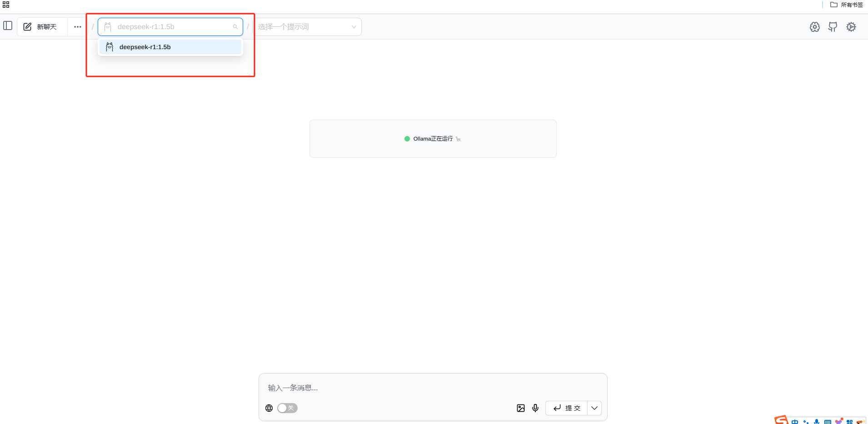Screen dimensions: 868x424
Task: Focus the 输入一条消息 message box
Action: 433,388
